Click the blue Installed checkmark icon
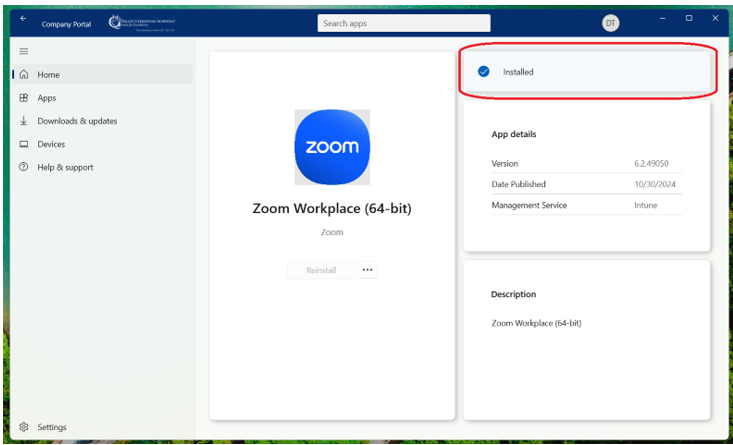This screenshot has height=445, width=733. point(483,72)
